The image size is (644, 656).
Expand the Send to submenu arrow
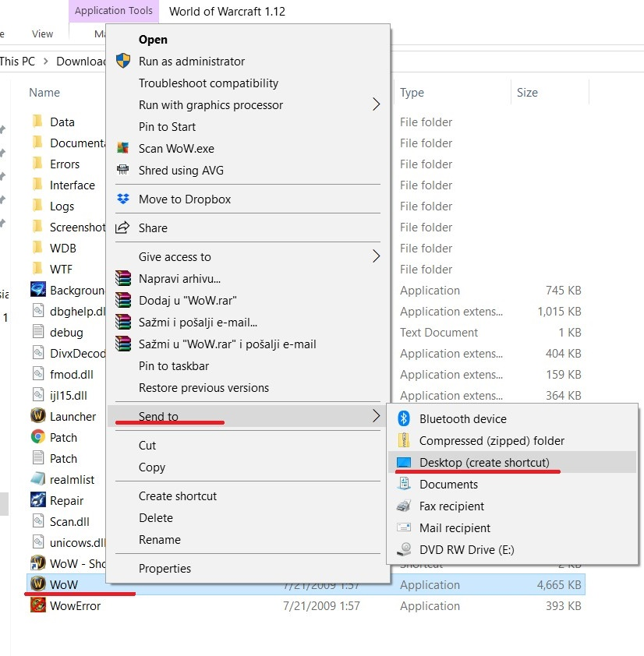click(376, 416)
